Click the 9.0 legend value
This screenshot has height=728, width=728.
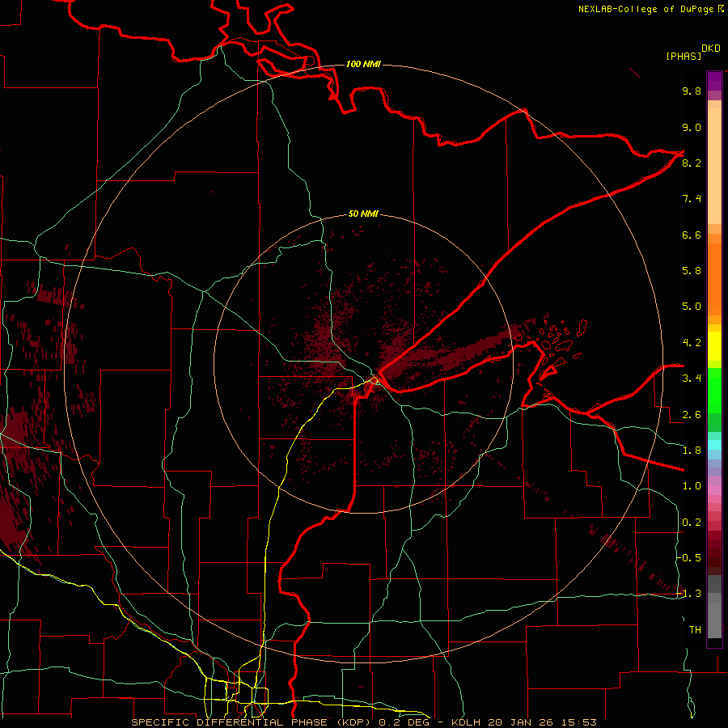tap(692, 127)
